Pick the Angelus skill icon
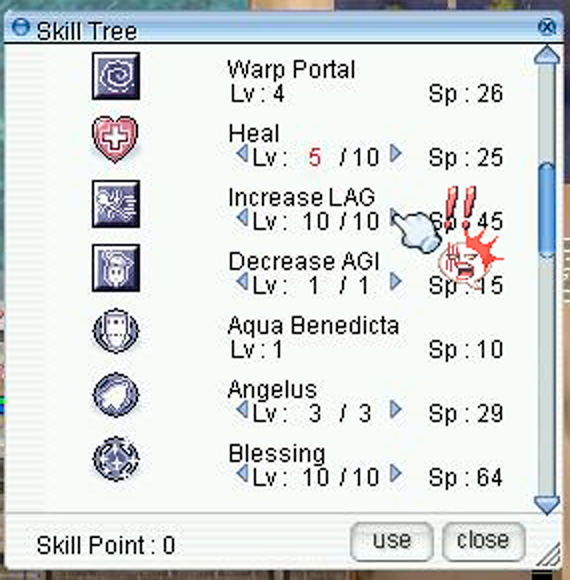The height and width of the screenshot is (580, 570). coord(116,395)
